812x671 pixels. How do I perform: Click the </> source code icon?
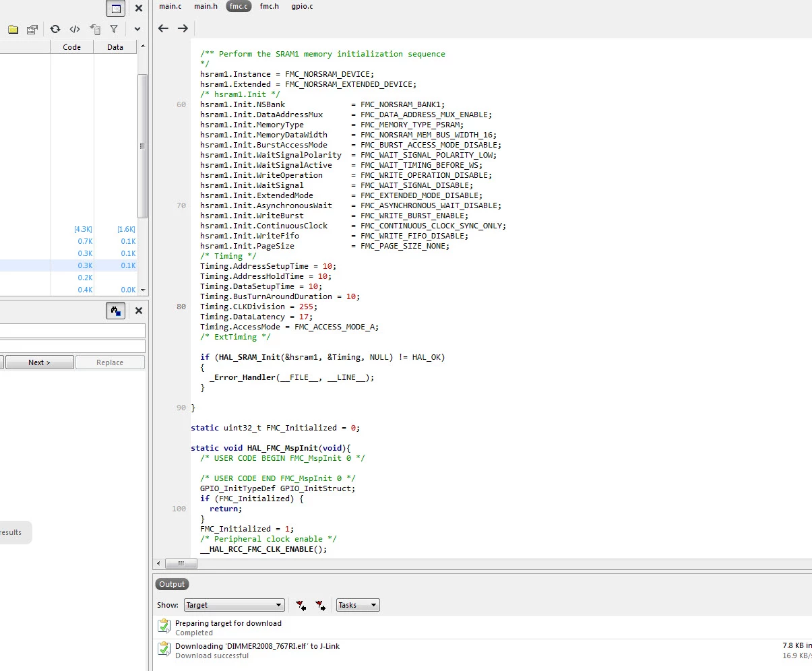(75, 29)
